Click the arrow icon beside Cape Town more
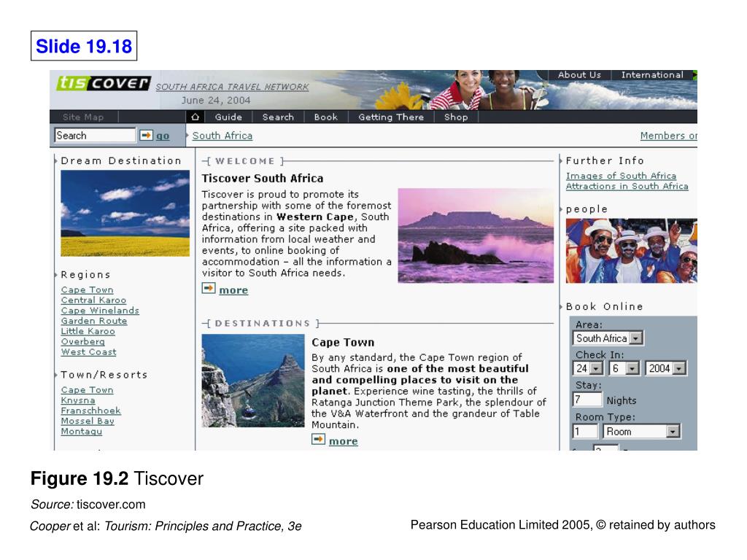The image size is (747, 560). tap(318, 440)
